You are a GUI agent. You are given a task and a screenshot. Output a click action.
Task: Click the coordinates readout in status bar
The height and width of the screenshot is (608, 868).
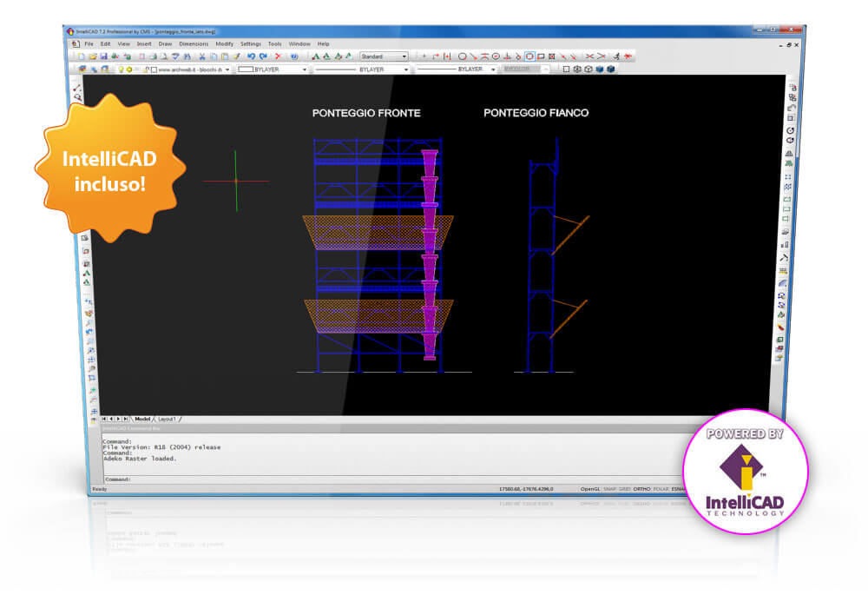click(x=526, y=489)
